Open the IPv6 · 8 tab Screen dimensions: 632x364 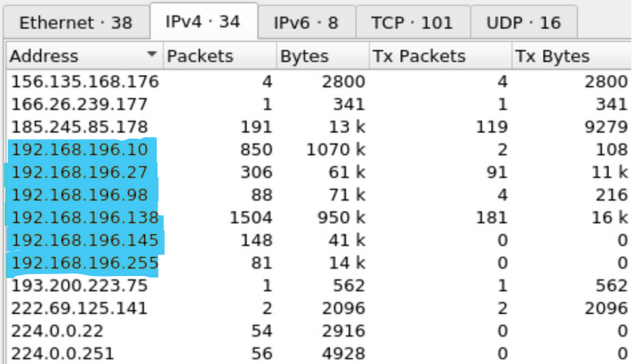tap(306, 22)
